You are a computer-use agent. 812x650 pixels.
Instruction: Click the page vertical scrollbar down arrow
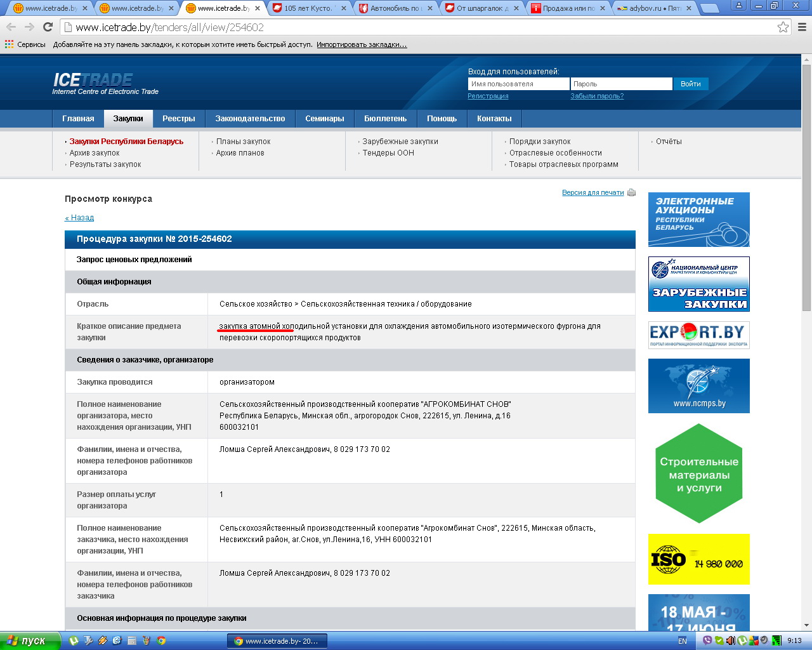click(806, 625)
